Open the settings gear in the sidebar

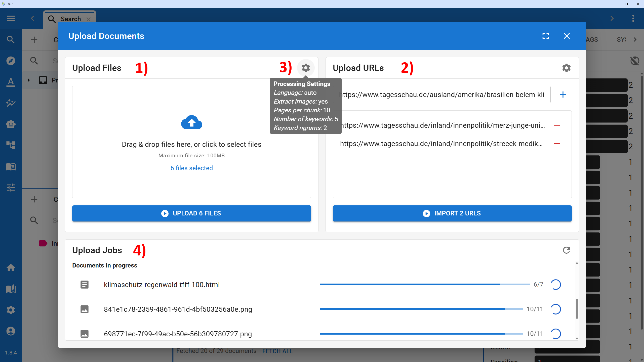pos(11,310)
